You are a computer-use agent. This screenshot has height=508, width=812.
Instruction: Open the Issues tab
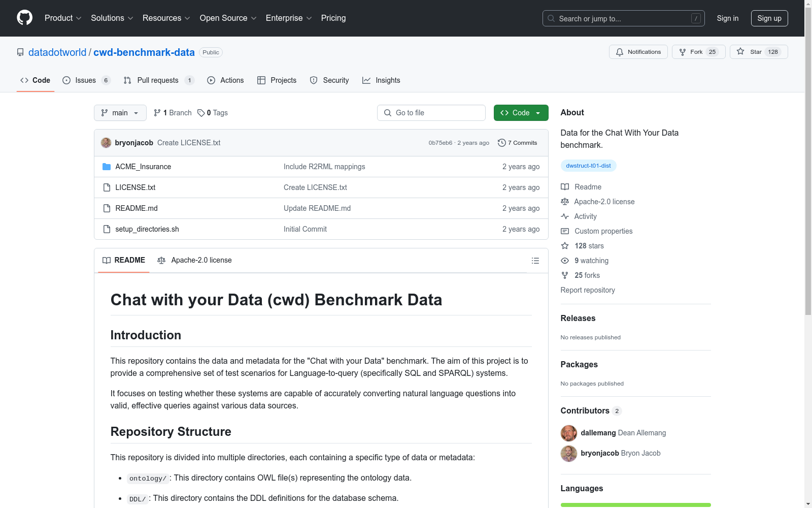(x=86, y=80)
